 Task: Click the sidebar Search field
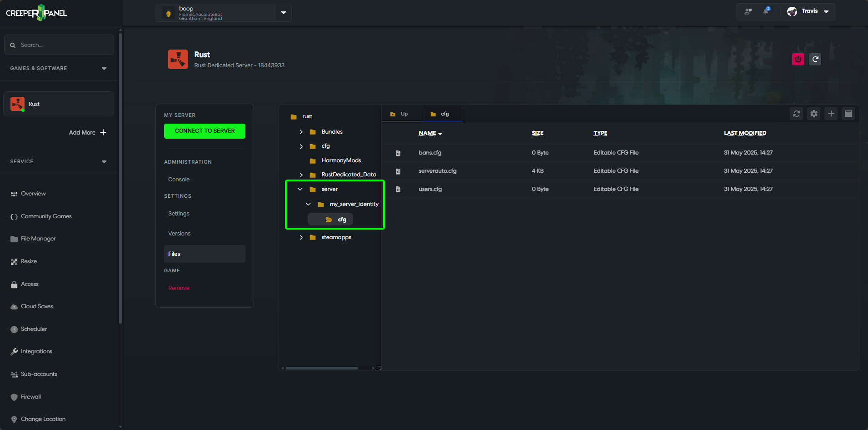(x=59, y=45)
